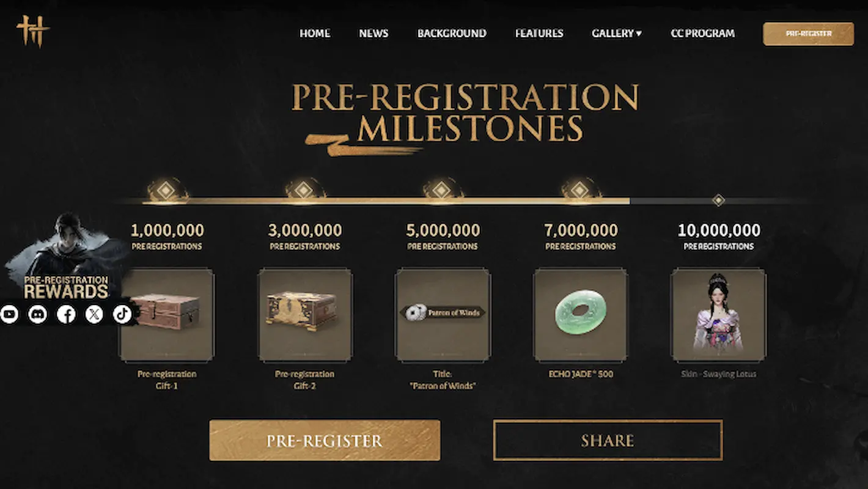Go to the Home menu item

315,34
